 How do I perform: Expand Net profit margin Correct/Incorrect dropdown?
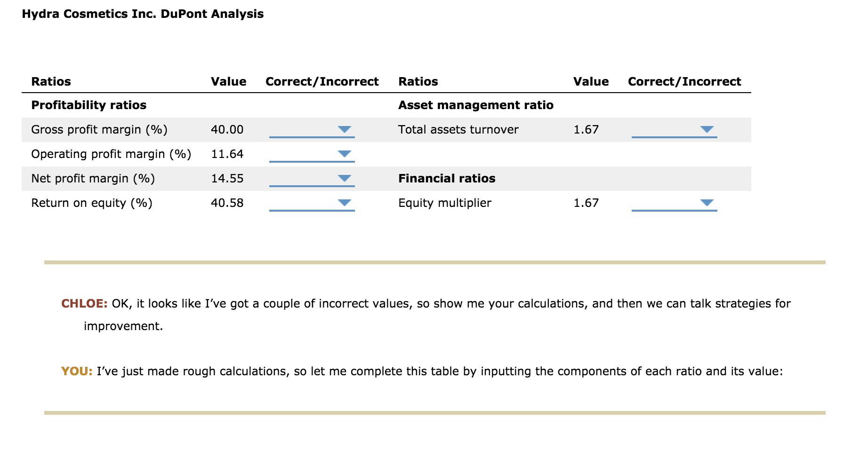coord(312,178)
